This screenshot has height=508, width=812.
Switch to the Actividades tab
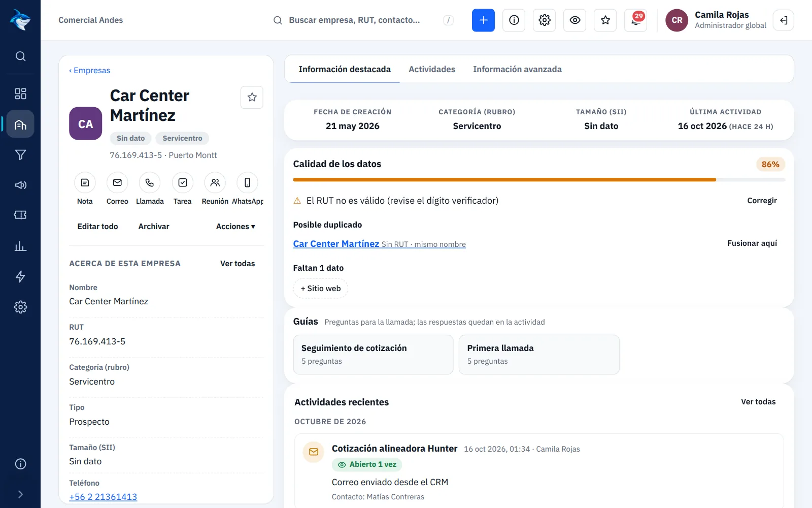point(432,69)
